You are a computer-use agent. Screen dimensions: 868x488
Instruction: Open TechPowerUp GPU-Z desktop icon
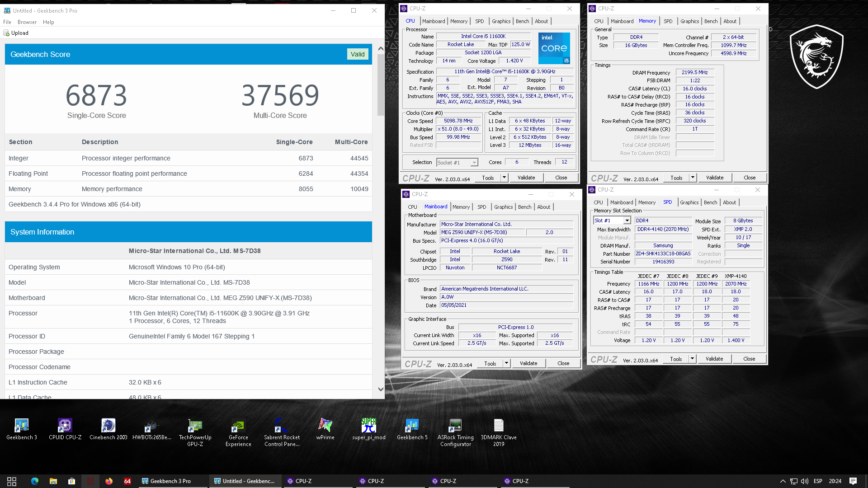click(x=195, y=432)
